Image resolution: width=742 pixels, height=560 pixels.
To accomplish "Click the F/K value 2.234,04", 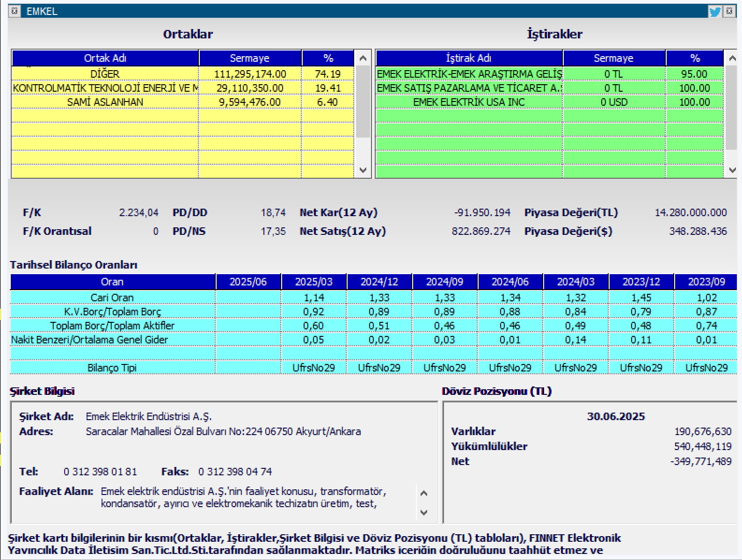I will pyautogui.click(x=138, y=212).
